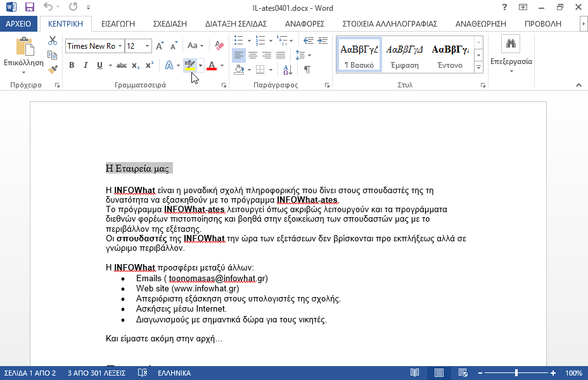Copy selection using the Copy icon

coord(53,54)
